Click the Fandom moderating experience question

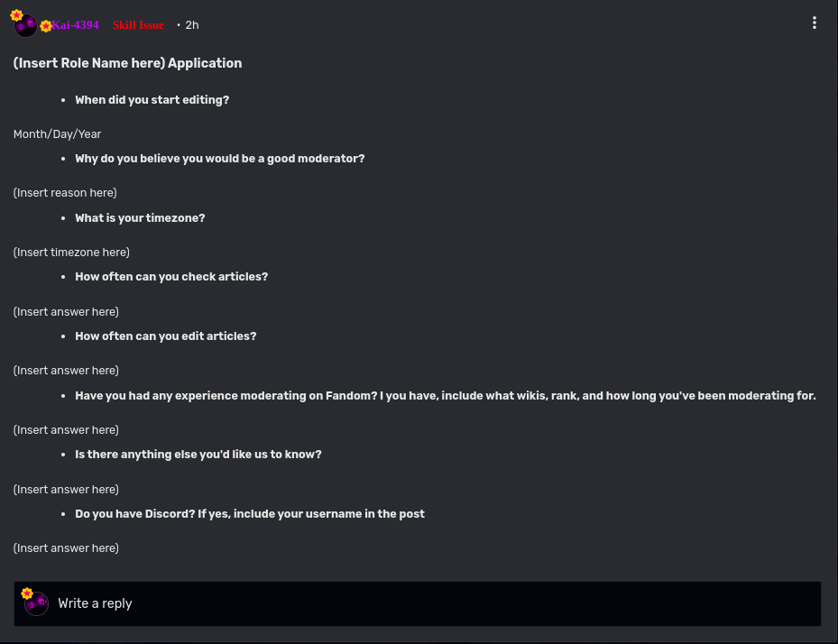click(445, 396)
